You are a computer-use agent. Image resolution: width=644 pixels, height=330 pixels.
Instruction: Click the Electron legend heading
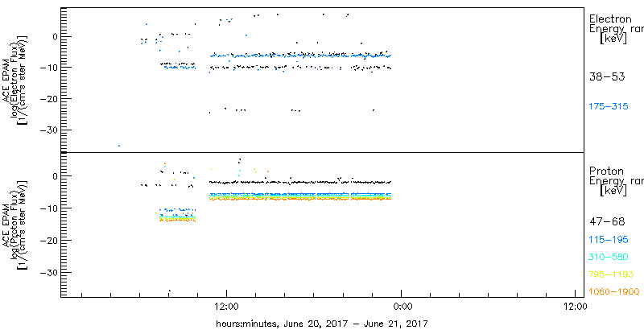click(x=610, y=19)
